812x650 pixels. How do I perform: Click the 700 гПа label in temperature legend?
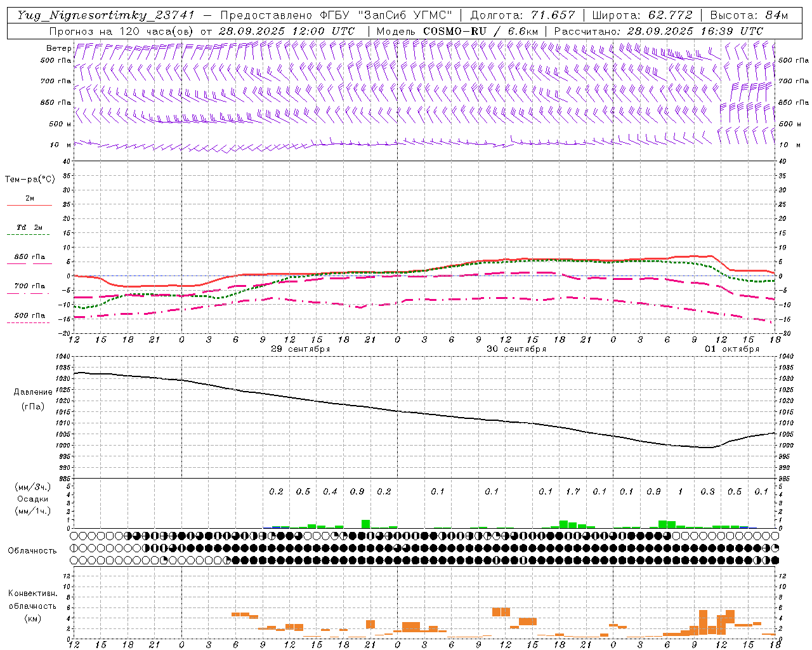(x=29, y=286)
